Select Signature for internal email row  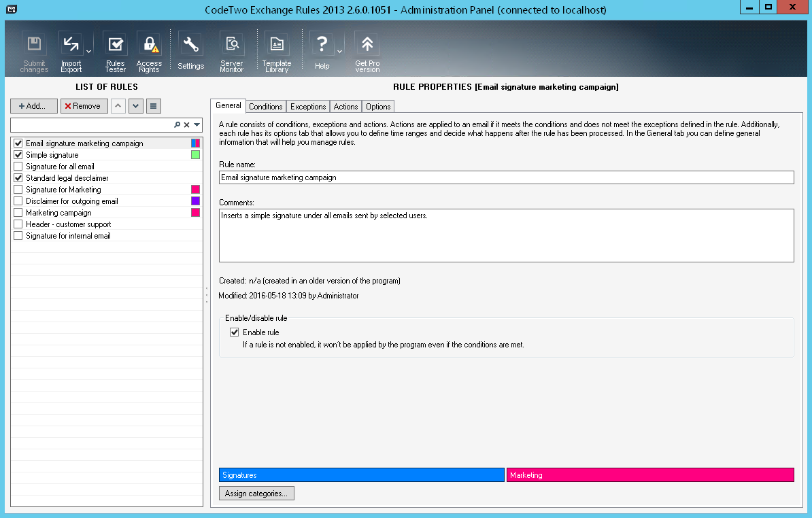[106, 235]
